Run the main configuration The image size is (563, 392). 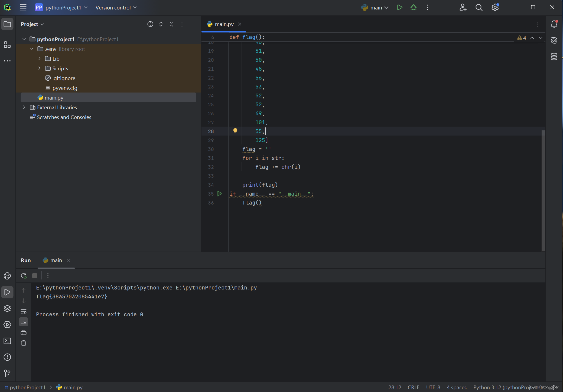click(399, 8)
